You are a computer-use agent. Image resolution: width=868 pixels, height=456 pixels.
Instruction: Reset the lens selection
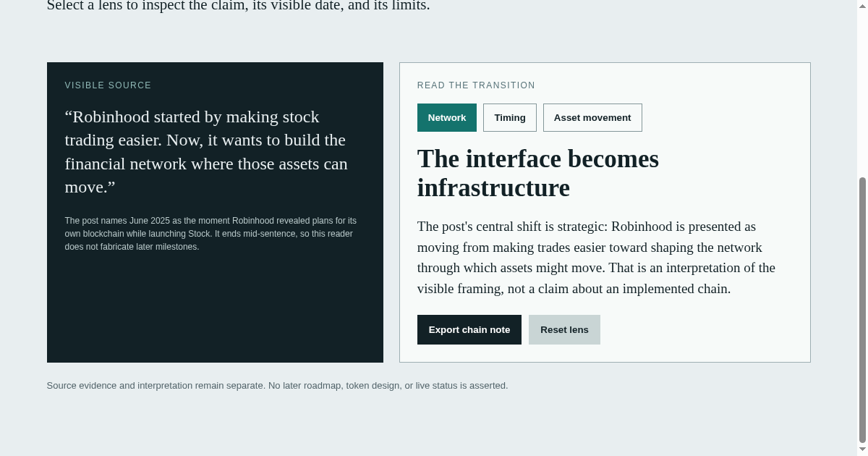tap(564, 329)
